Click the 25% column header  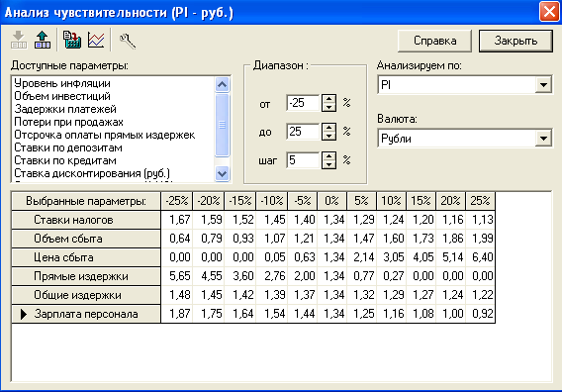[x=480, y=201]
